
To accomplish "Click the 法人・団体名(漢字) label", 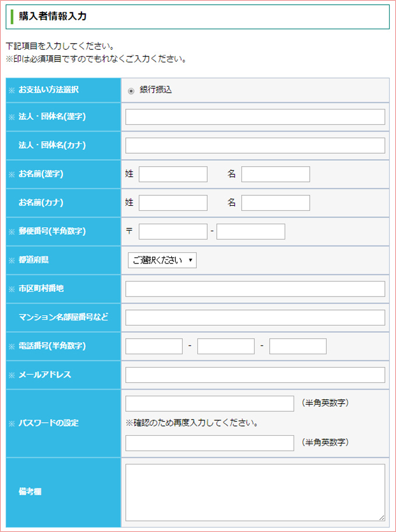I will click(52, 117).
